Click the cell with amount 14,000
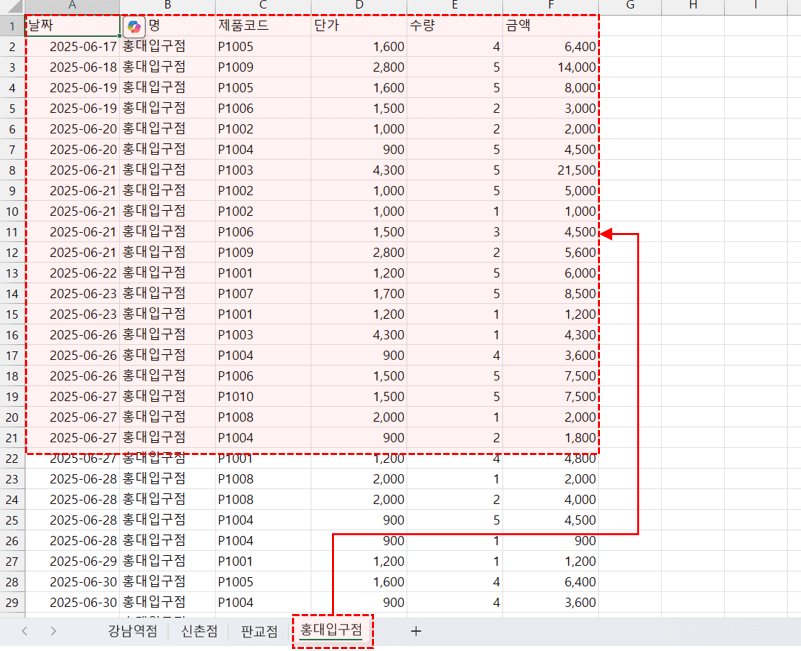This screenshot has height=651, width=801. (x=550, y=67)
